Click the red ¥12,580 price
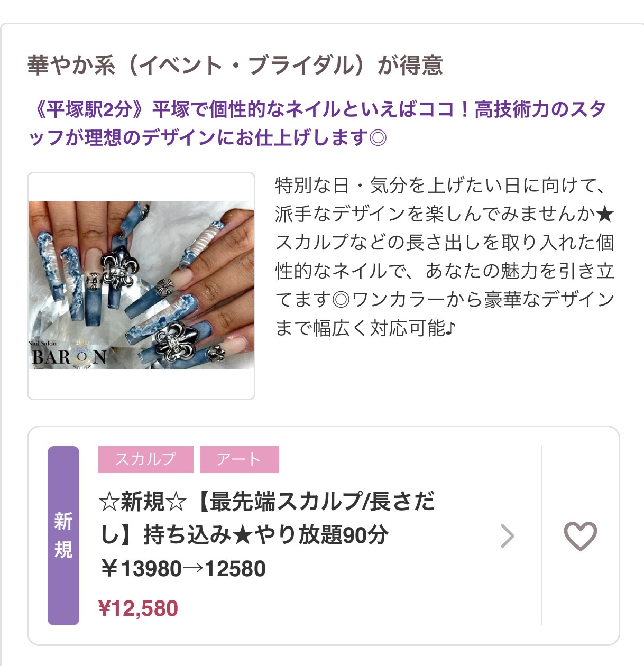 139,608
